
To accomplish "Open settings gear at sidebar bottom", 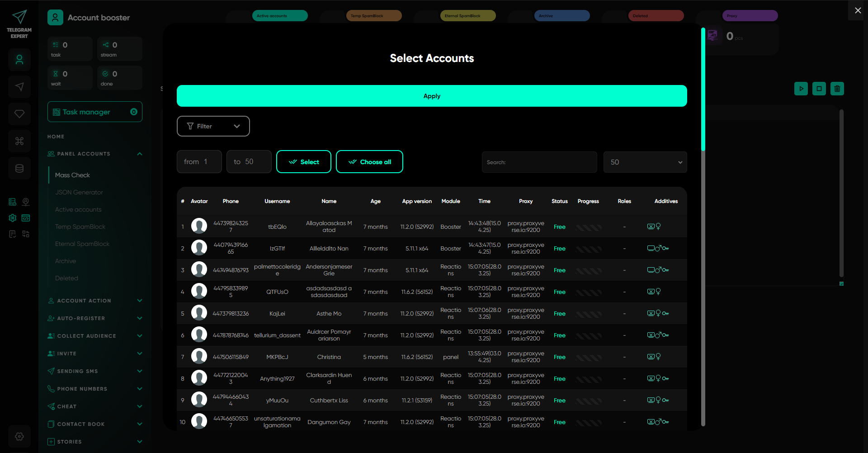I will click(19, 436).
